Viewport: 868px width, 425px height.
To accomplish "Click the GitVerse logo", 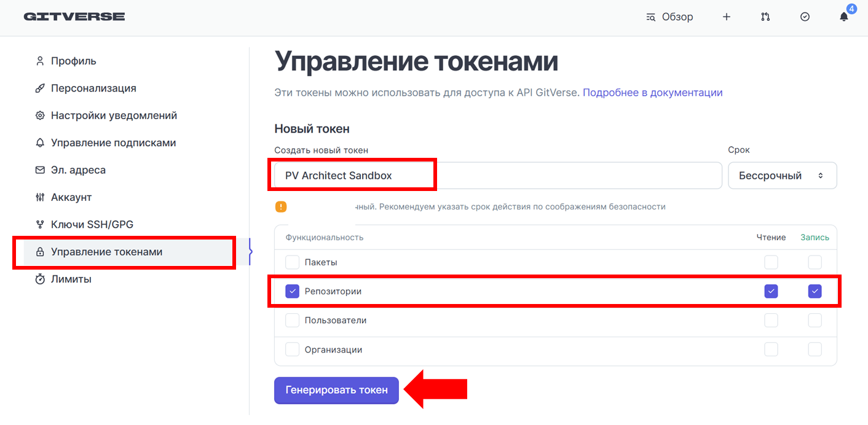I will point(74,17).
